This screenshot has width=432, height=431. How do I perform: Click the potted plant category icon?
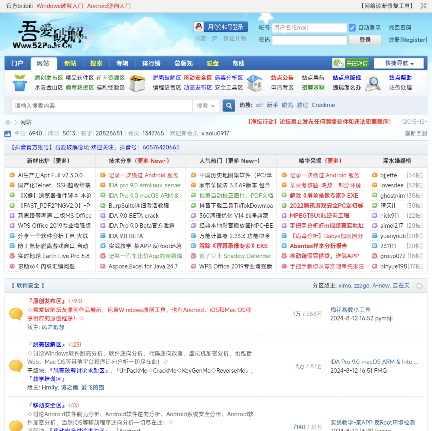click(x=20, y=82)
